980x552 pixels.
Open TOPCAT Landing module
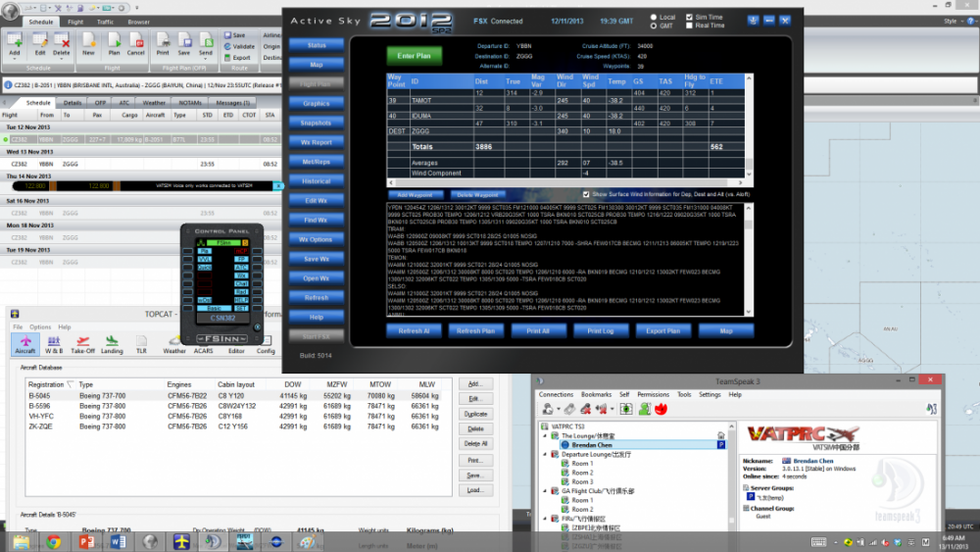point(112,344)
